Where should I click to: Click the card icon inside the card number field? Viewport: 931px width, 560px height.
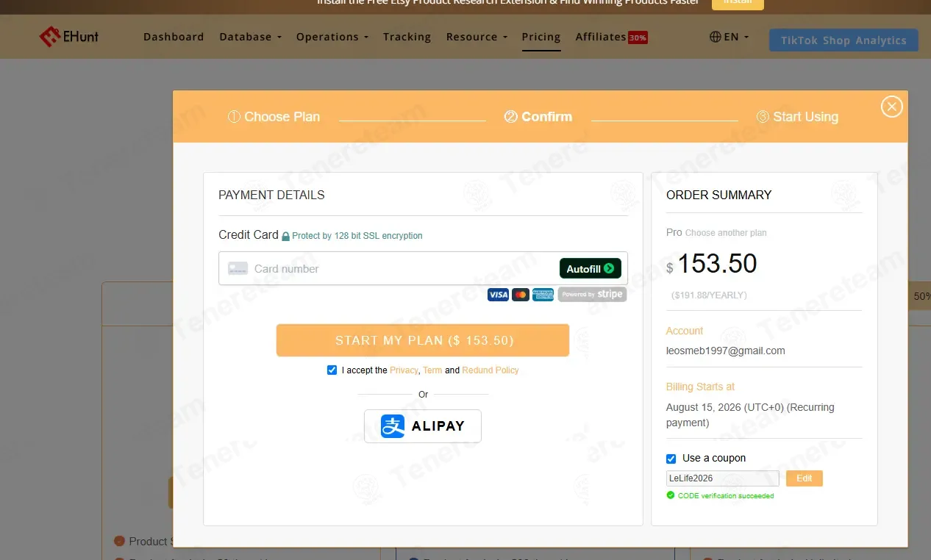[238, 268]
